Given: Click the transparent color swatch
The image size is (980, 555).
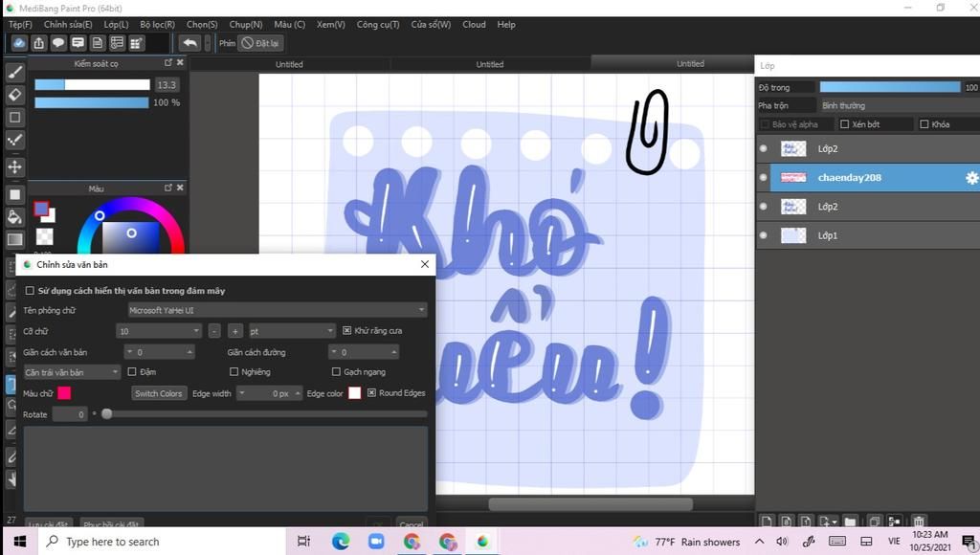Looking at the screenshot, I should click(x=44, y=236).
